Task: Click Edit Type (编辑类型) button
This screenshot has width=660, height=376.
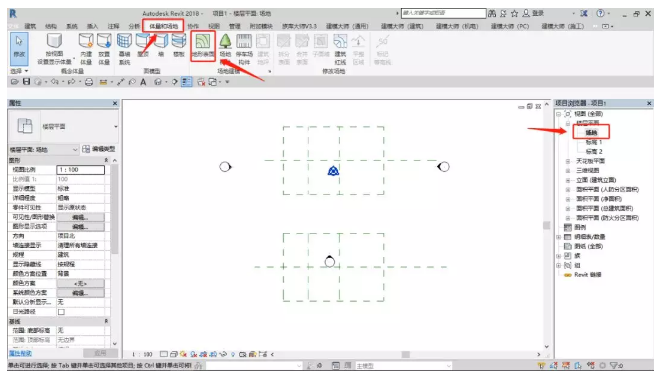Action: coord(99,149)
